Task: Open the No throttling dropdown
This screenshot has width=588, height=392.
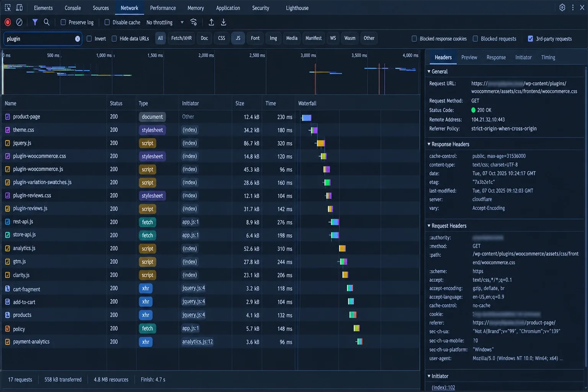Action: click(x=165, y=22)
